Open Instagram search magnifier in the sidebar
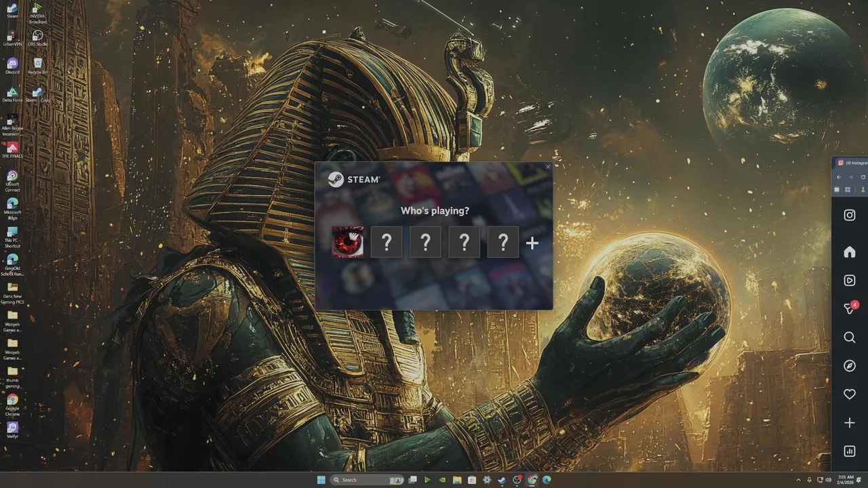 tap(850, 338)
